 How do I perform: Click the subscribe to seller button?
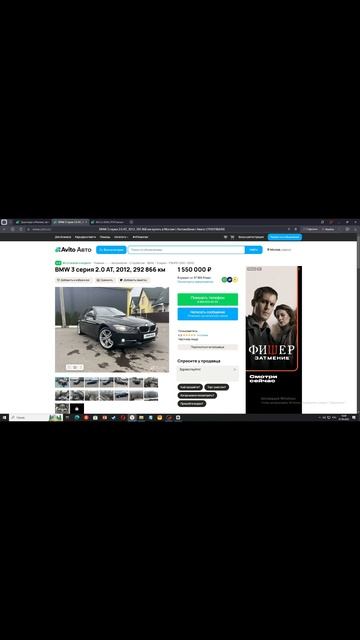208,347
